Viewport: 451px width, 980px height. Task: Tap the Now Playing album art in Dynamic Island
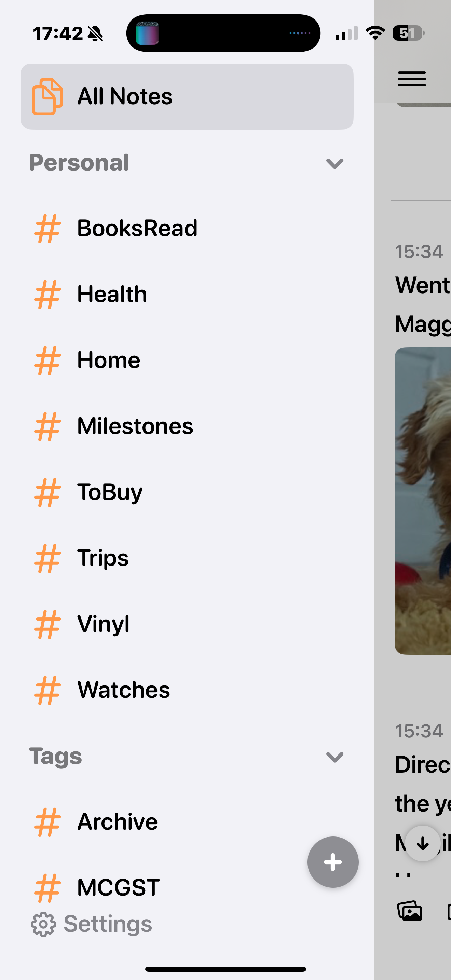tap(147, 33)
